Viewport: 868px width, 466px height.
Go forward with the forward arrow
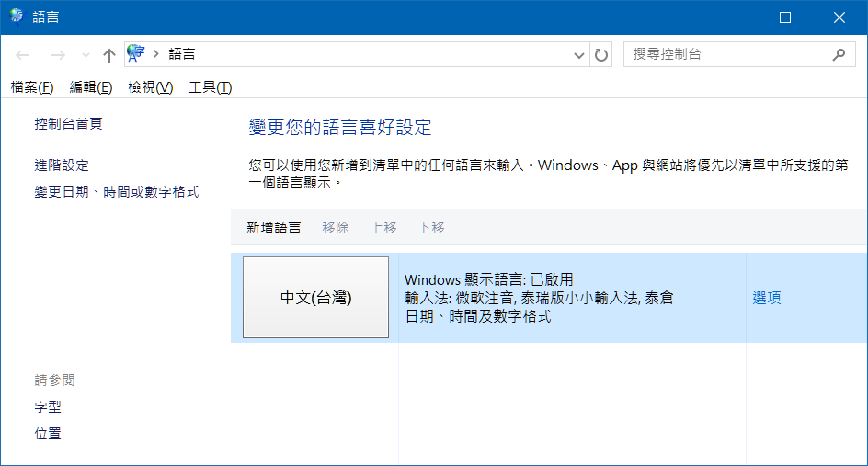point(58,55)
